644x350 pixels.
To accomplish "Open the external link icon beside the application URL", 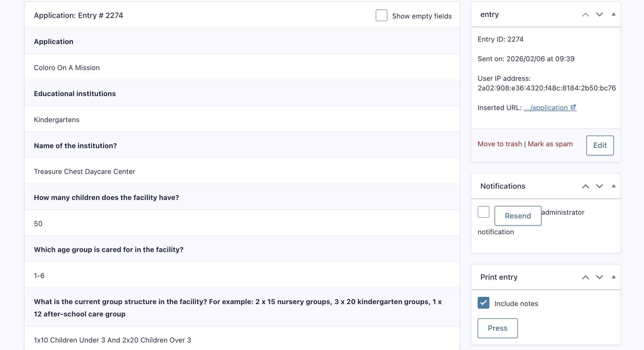I will [573, 107].
